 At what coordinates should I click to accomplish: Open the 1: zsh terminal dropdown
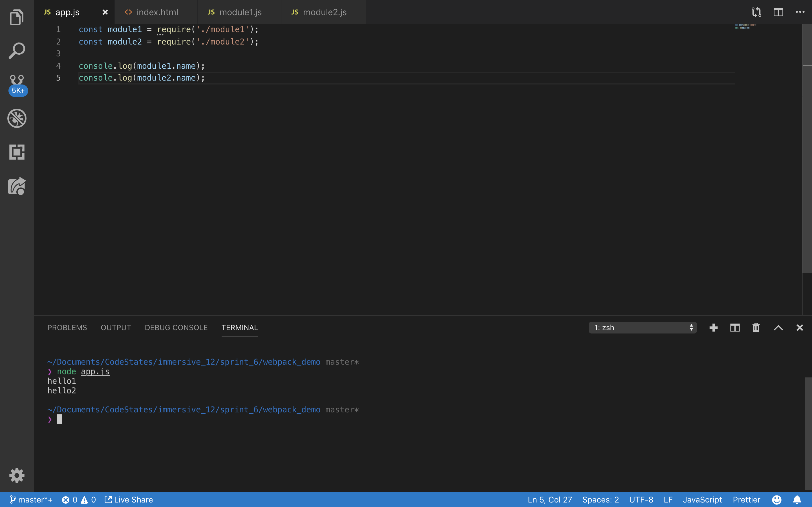[x=642, y=328]
